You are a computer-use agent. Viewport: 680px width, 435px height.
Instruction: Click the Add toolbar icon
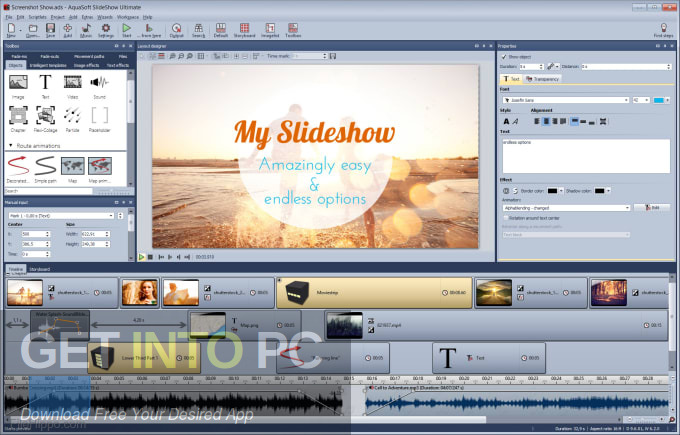68,30
